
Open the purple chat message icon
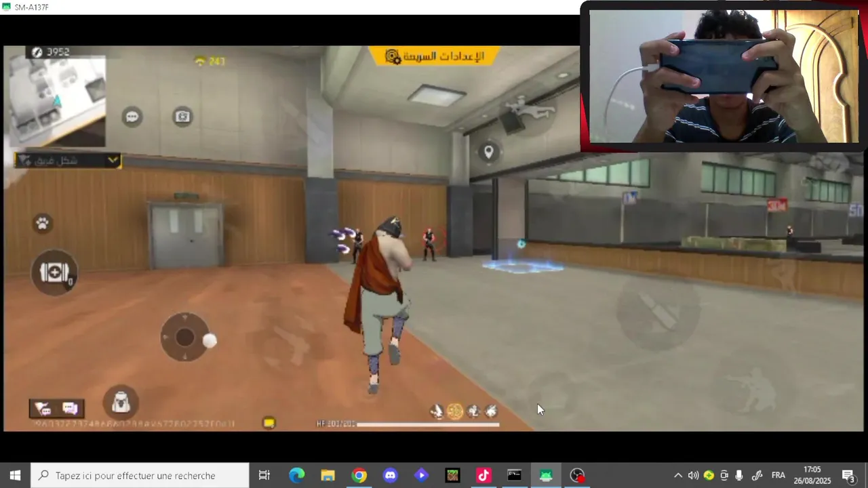coord(71,408)
